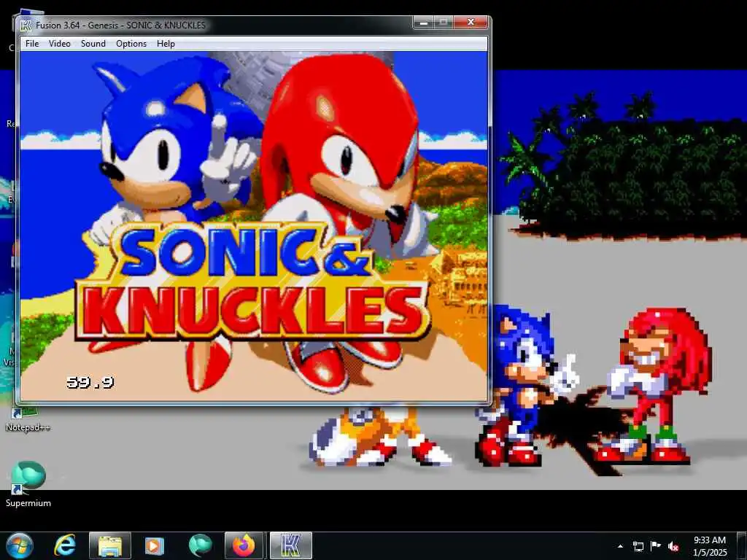The width and height of the screenshot is (747, 560).
Task: Open the Options menu
Action: [x=131, y=43]
